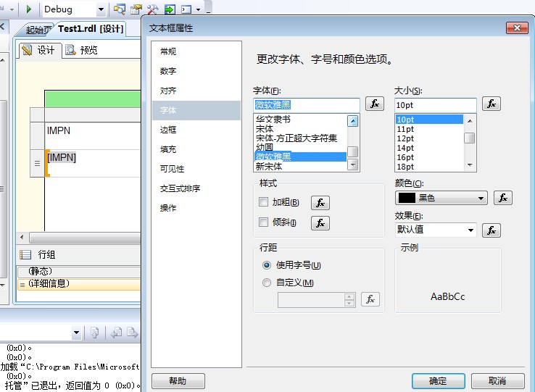Cancel the dialog with 取消 button

pyautogui.click(x=497, y=380)
